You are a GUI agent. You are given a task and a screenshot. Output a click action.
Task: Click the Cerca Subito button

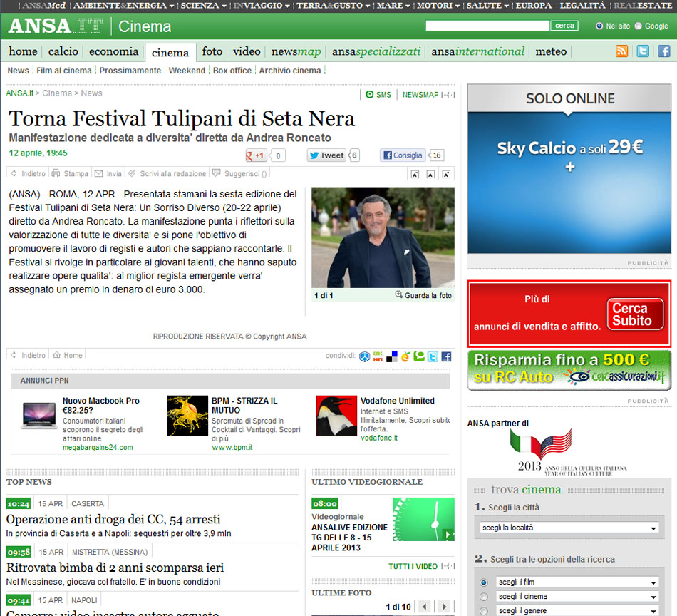pyautogui.click(x=635, y=314)
